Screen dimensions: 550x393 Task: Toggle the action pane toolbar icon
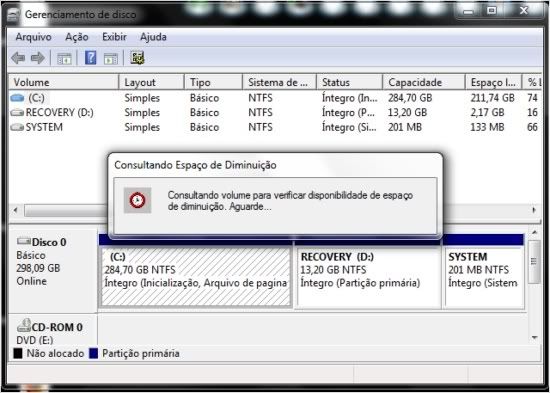(x=111, y=59)
